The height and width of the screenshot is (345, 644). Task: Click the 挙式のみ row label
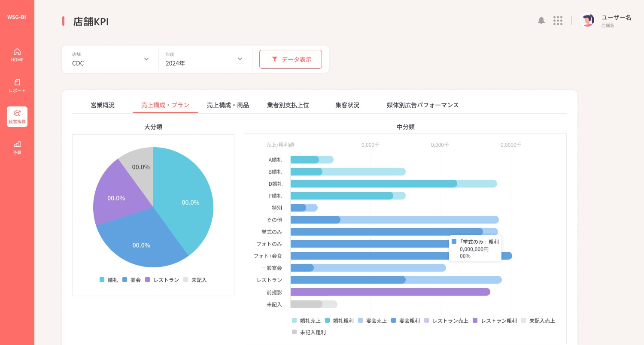point(272,232)
